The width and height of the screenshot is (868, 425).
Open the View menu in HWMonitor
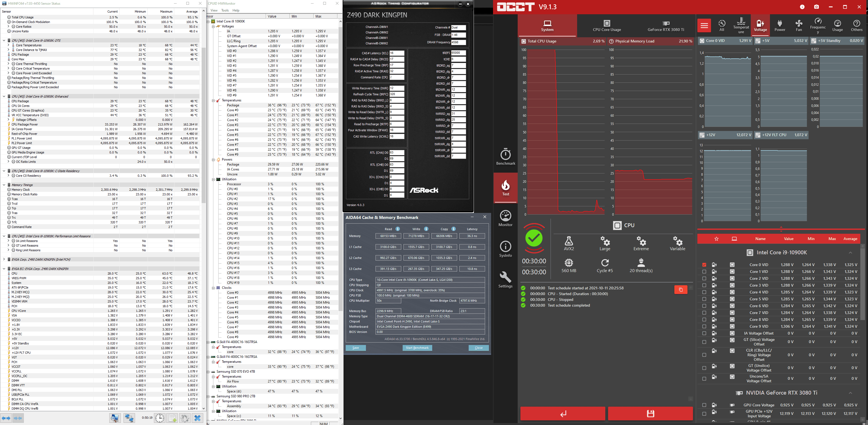(214, 10)
